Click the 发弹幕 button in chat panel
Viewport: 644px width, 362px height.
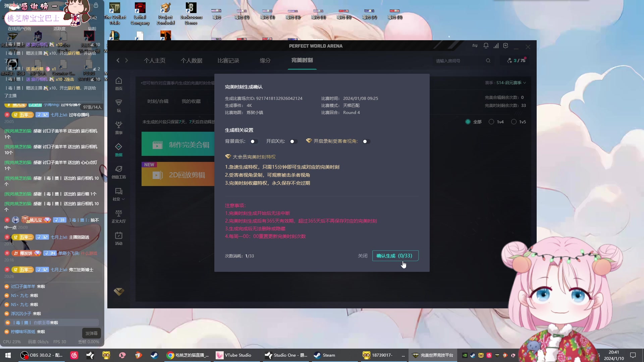[x=91, y=333]
